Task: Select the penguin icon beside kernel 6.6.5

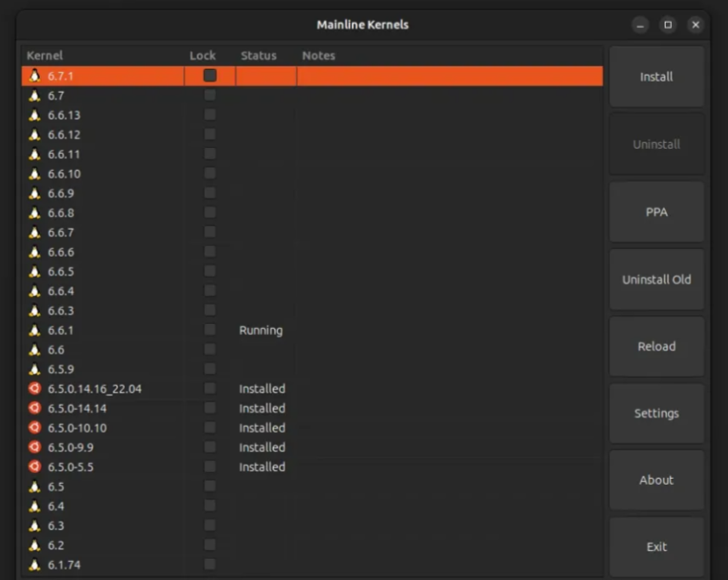Action: 34,271
